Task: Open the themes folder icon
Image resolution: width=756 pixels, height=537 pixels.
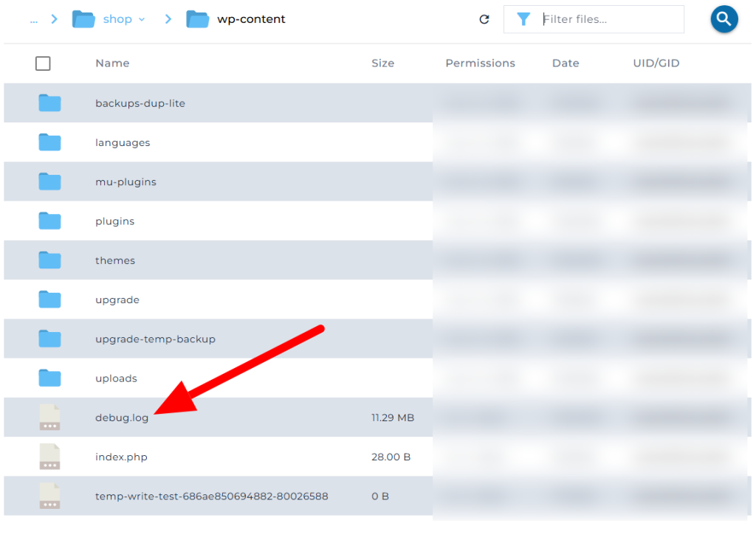Action: pos(49,260)
